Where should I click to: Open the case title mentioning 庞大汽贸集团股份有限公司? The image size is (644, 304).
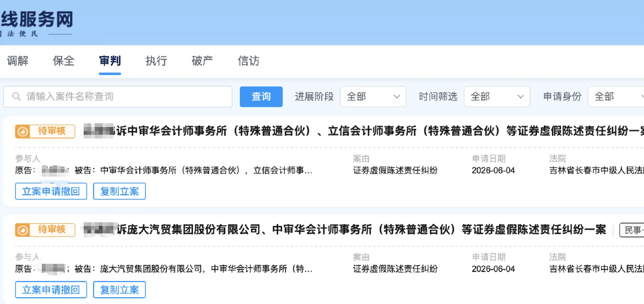point(345,229)
